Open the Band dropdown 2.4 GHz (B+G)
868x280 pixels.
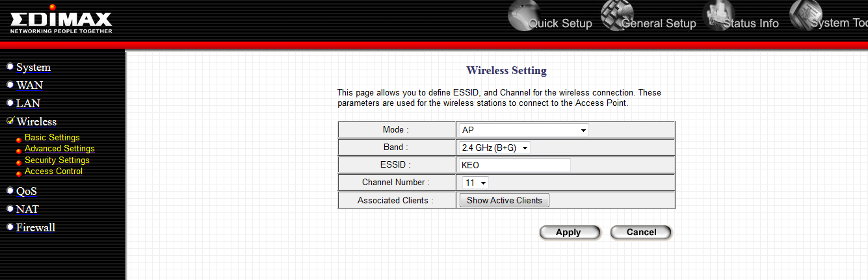click(x=495, y=147)
